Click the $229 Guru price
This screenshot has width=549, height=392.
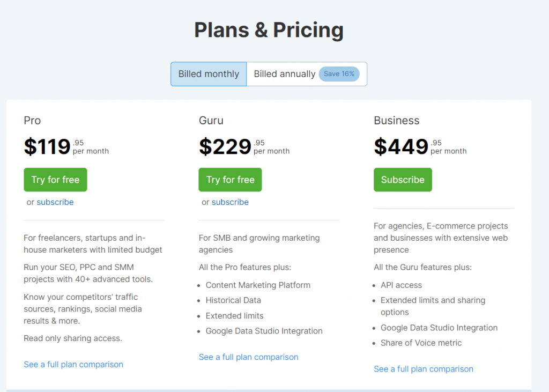[x=225, y=146]
